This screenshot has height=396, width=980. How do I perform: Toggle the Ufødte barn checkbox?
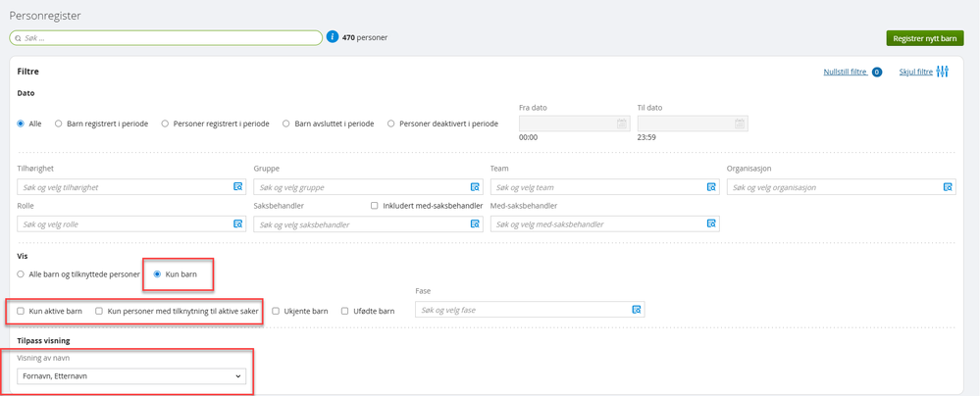click(345, 311)
